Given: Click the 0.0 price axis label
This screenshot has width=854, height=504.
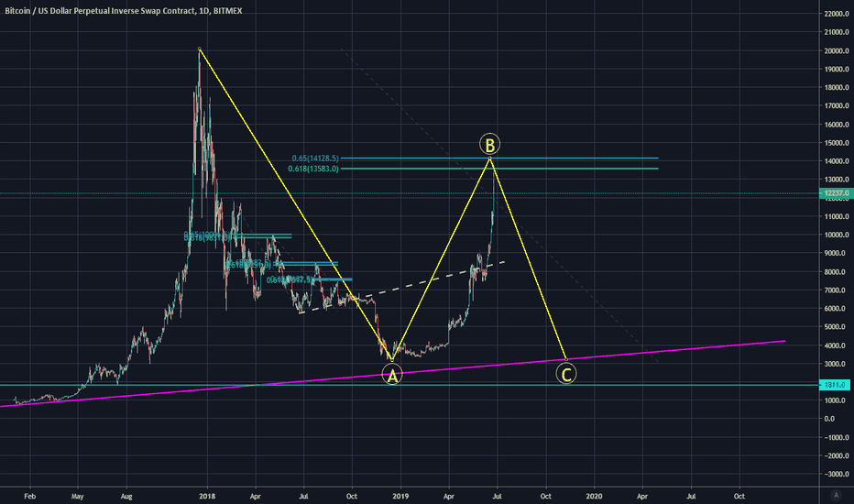Looking at the screenshot, I should click(x=829, y=419).
